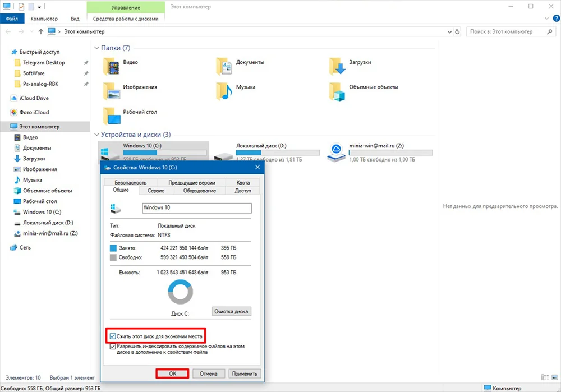Collapse the Папки (7) group
This screenshot has height=392, width=561.
(x=96, y=48)
